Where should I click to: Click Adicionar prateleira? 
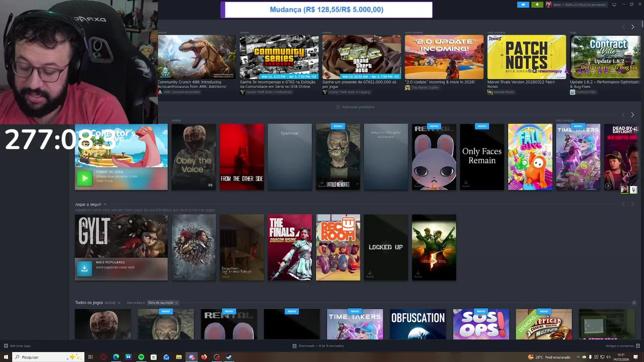point(355,107)
